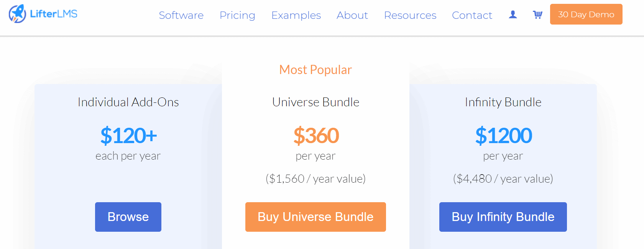Click the LifterLMS rocket logo icon

17,14
